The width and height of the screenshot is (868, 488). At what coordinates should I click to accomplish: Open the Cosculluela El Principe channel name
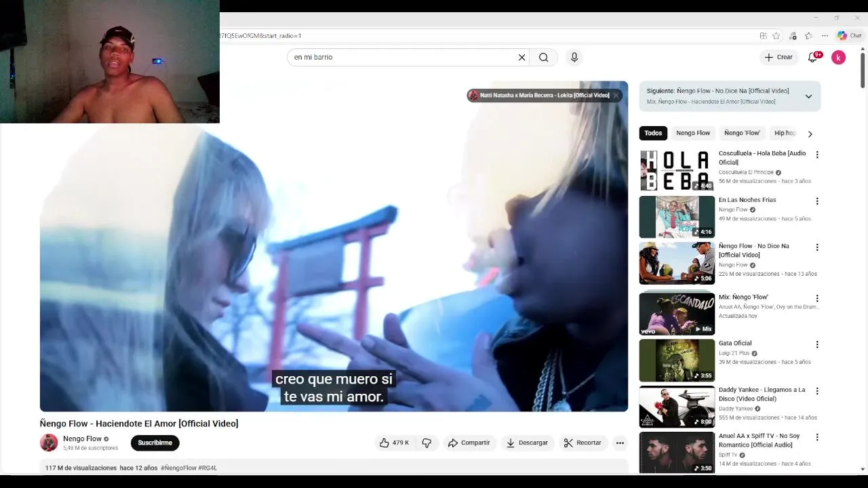pyautogui.click(x=746, y=172)
